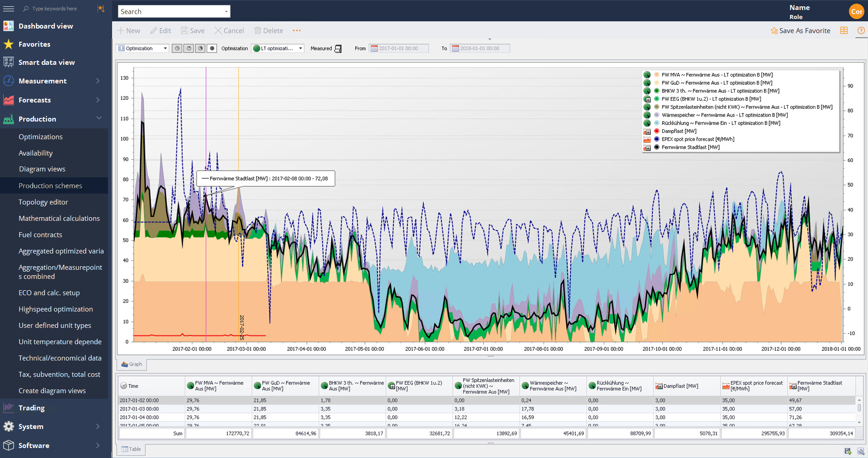Image resolution: width=868 pixels, height=458 pixels.
Task: Open Diagram views in Production menu
Action: (42, 169)
